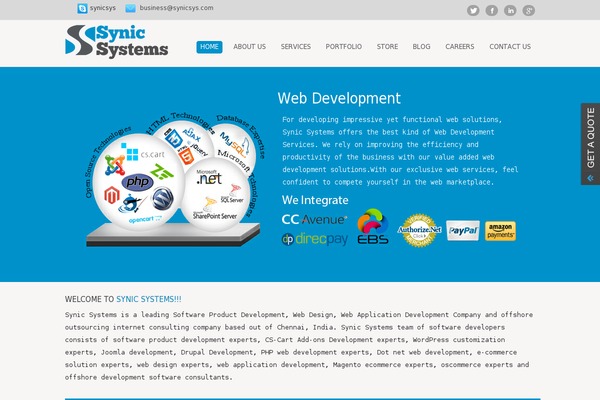Image resolution: width=600 pixels, height=400 pixels.
Task: Click the Web Development slide heading
Action: 339,98
